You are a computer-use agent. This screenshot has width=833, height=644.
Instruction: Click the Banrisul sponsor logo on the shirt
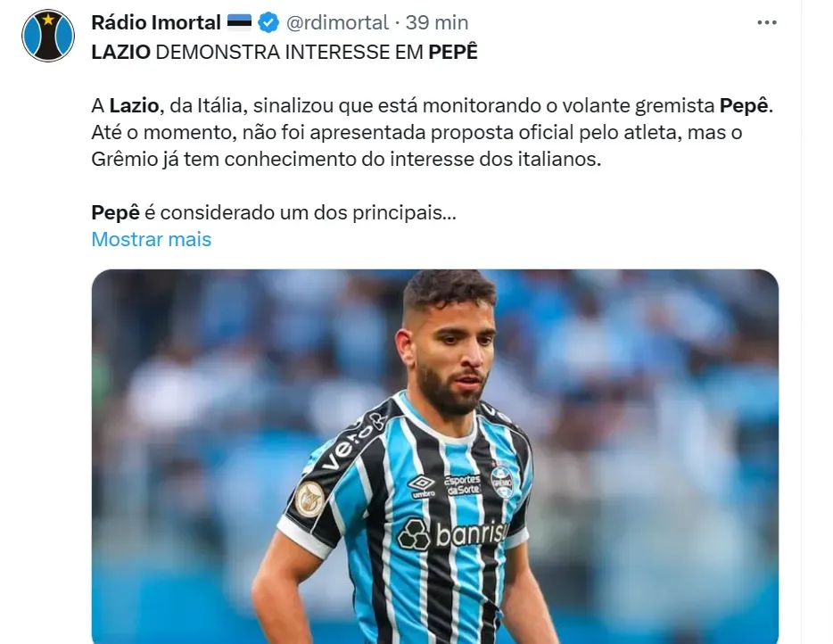tap(451, 533)
